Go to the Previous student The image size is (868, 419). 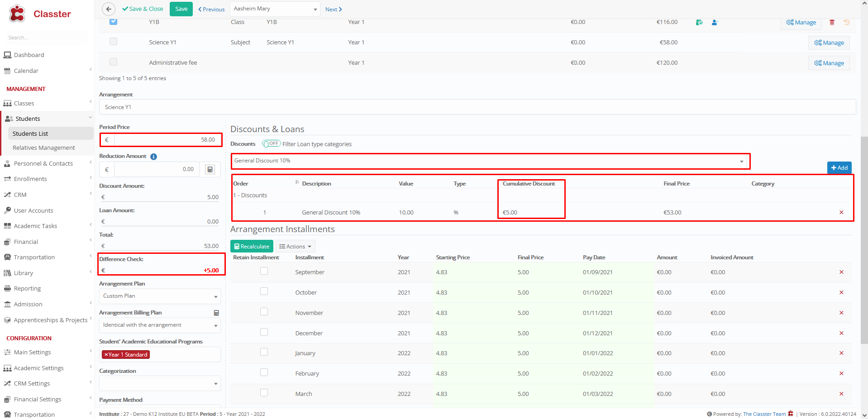(211, 10)
